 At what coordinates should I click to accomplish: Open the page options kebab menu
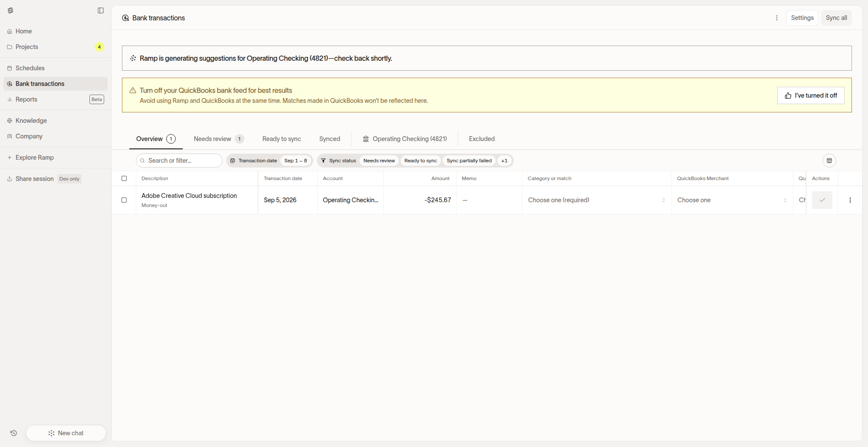[x=777, y=18]
